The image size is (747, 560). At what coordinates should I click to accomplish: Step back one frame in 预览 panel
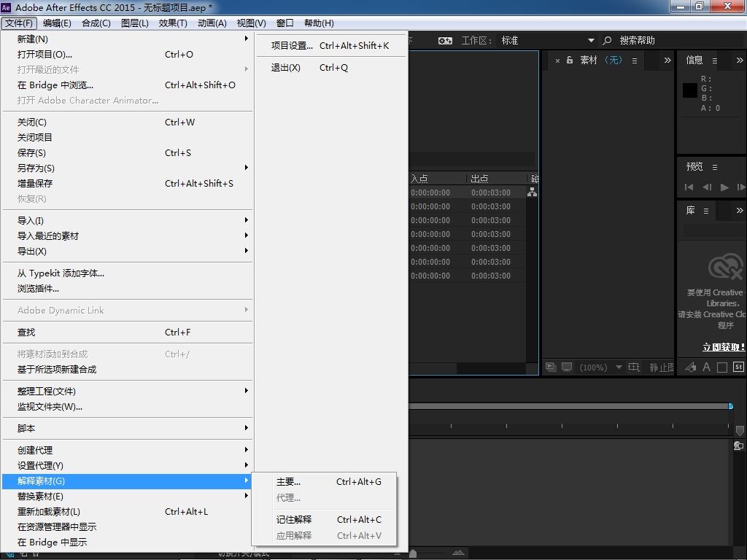pyautogui.click(x=707, y=187)
